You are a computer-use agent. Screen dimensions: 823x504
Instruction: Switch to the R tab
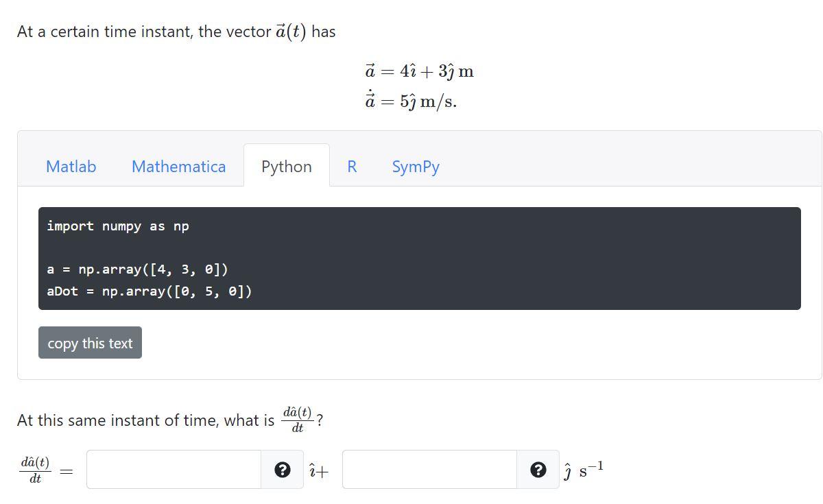[x=352, y=166]
